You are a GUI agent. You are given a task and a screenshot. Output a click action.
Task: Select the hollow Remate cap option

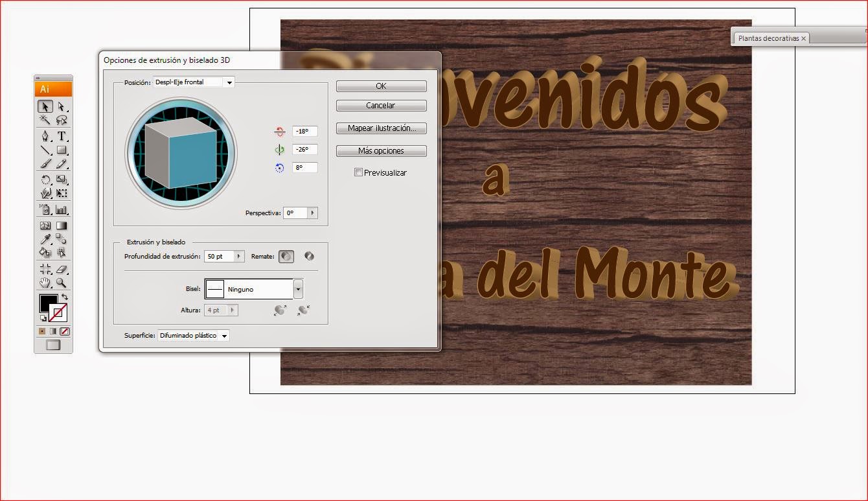[x=309, y=256]
